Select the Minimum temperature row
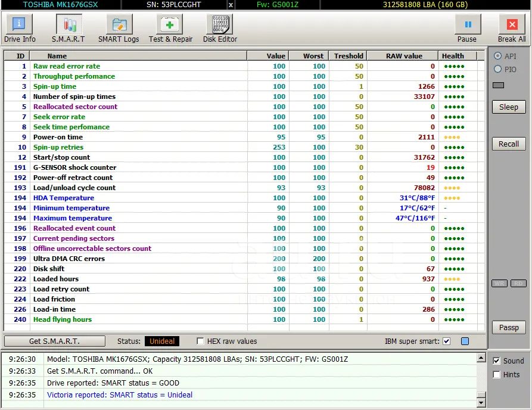Screen dimensions: 532x410 click(x=244, y=208)
